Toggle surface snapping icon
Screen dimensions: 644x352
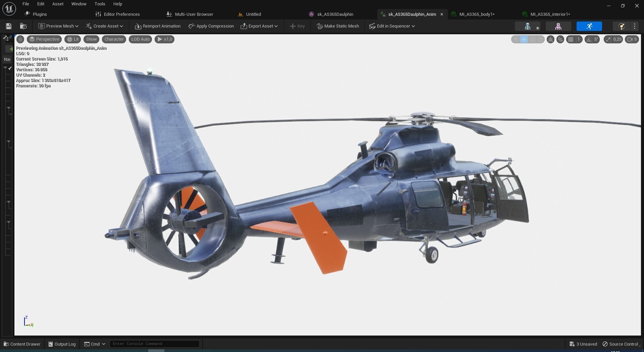[560, 39]
